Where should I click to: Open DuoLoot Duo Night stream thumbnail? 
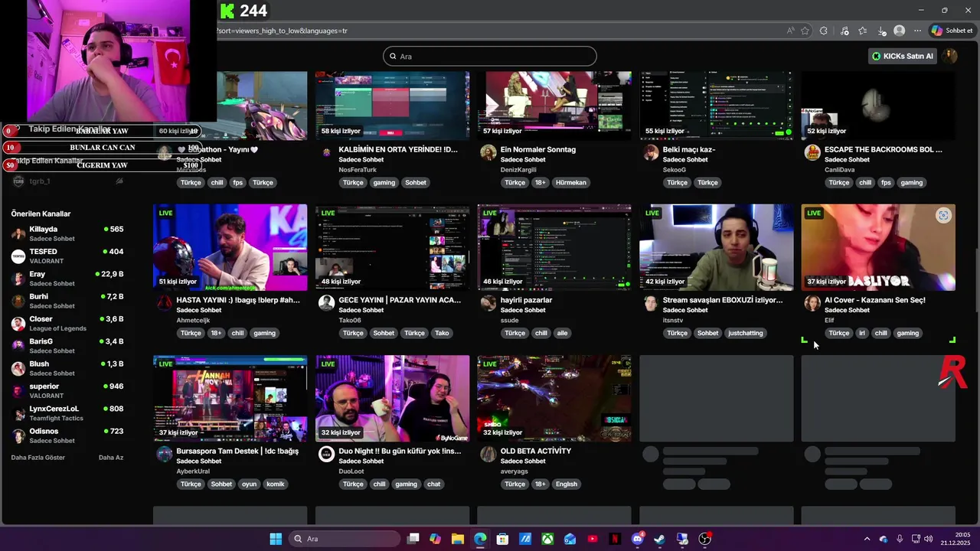(x=392, y=398)
